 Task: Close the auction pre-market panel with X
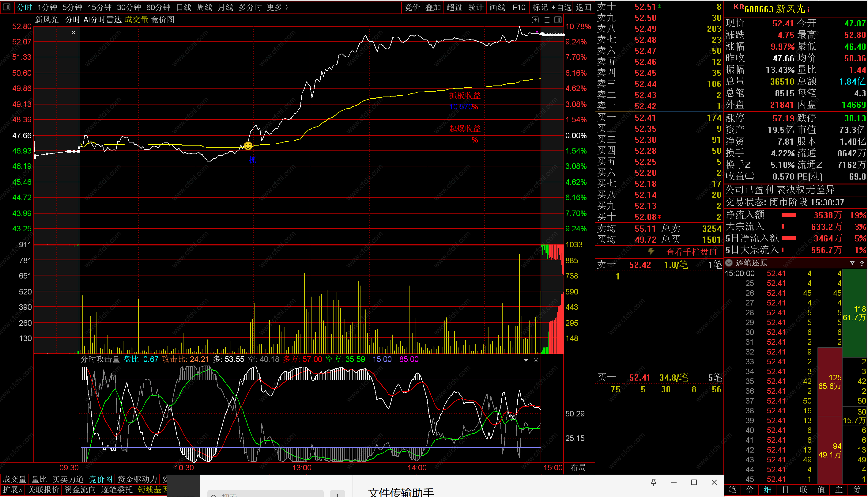(x=74, y=32)
